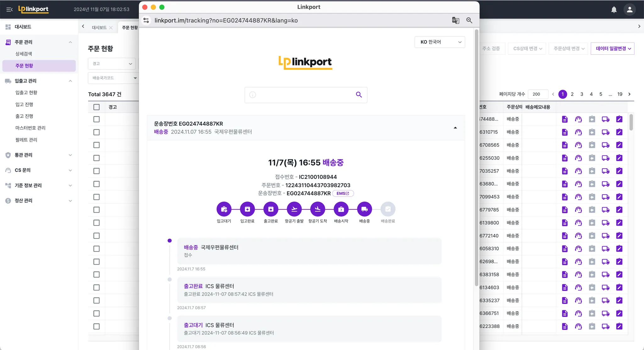Image resolution: width=644 pixels, height=350 pixels.
Task: Click the translate page icon in address bar
Action: coord(455,20)
